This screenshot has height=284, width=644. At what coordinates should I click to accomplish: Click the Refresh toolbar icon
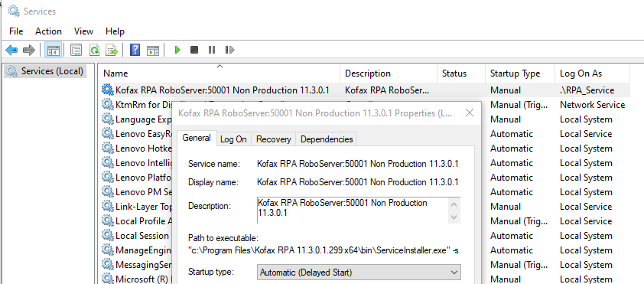point(95,51)
